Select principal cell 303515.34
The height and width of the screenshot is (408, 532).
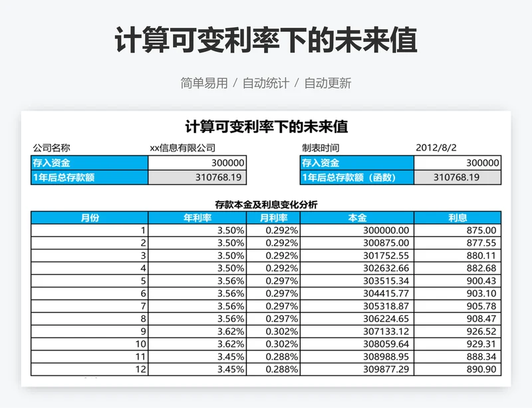coord(357,281)
